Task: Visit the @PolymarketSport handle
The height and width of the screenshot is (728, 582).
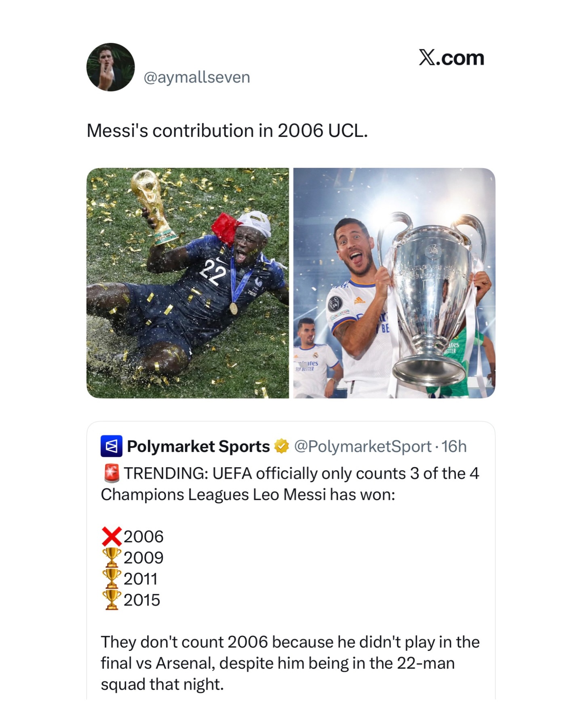Action: coord(363,446)
